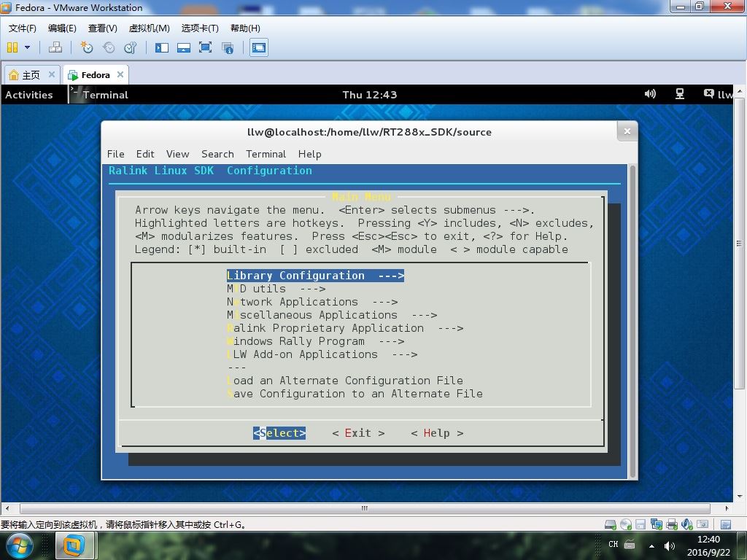The height and width of the screenshot is (560, 747).
Task: Click the VMware horizontal scrollbar thumb
Action: coord(365,508)
